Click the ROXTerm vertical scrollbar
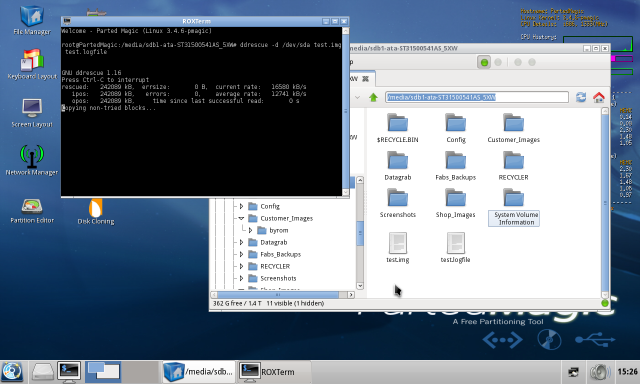 pos(345,111)
